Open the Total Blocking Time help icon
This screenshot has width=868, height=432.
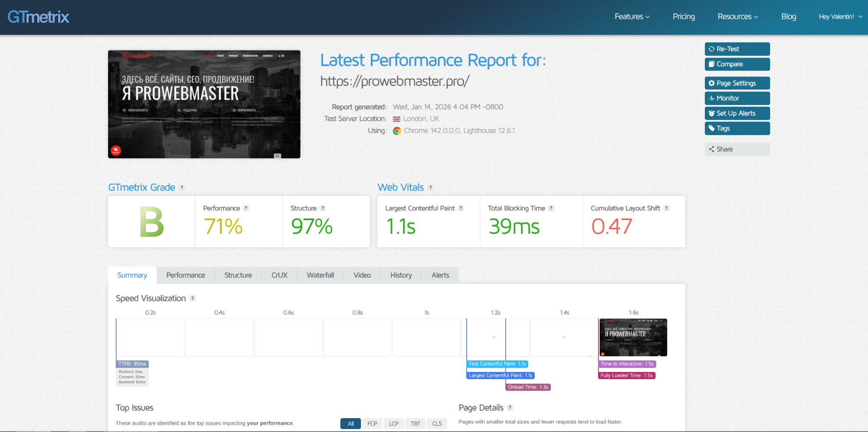[x=551, y=208]
